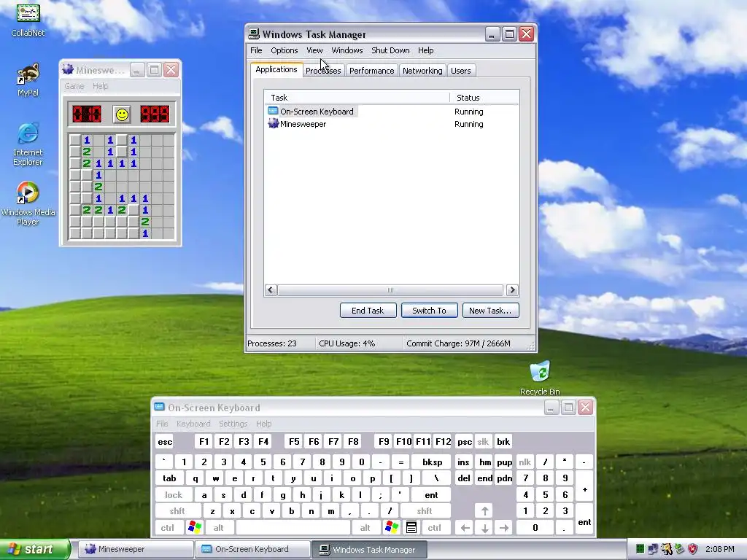Switch to the Networking tab
747x560 pixels.
[x=422, y=71]
